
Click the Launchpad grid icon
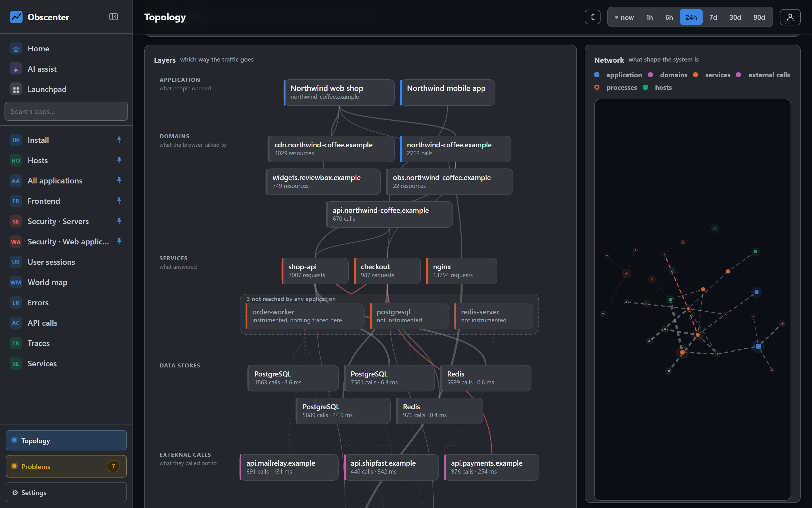16,89
